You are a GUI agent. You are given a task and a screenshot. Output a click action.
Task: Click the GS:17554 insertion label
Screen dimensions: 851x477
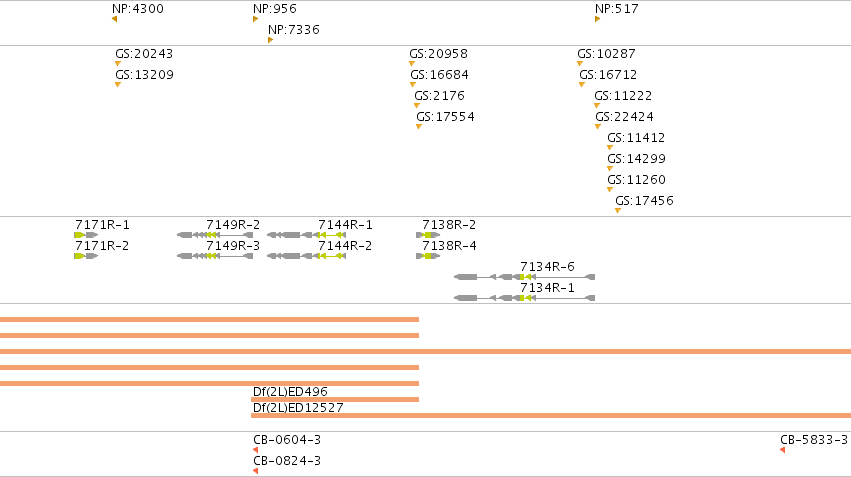(x=446, y=117)
